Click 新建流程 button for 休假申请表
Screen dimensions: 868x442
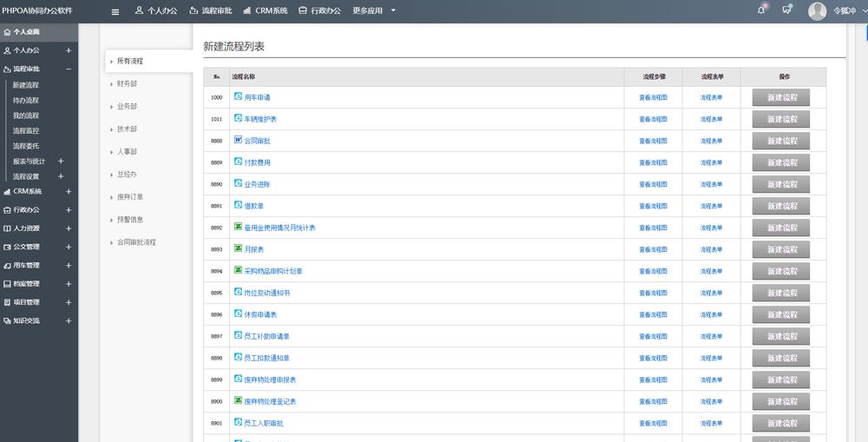[780, 314]
